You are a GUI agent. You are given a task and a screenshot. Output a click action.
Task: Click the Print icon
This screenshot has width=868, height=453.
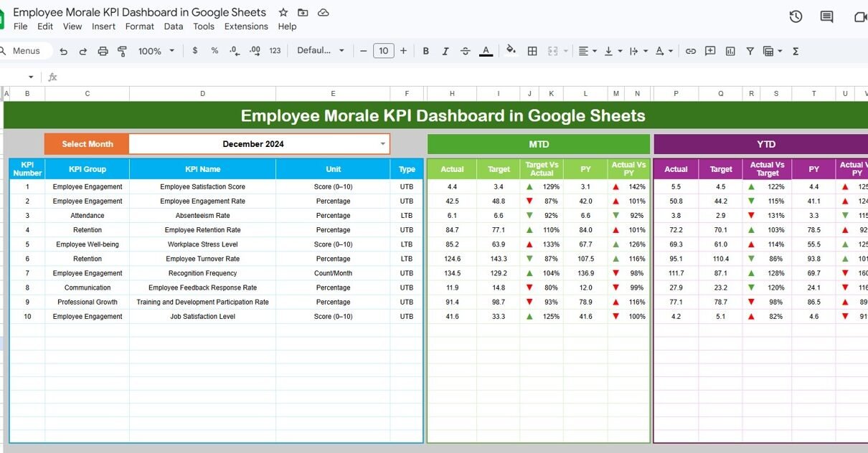pyautogui.click(x=103, y=51)
